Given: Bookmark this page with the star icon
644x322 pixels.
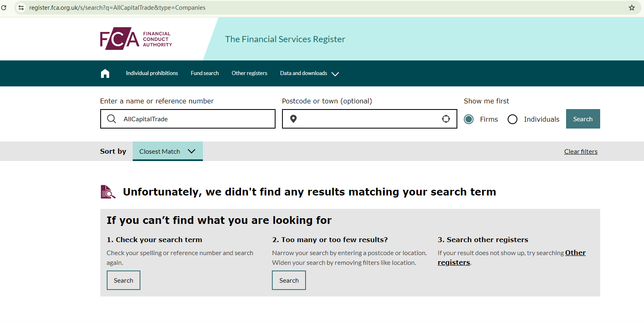Looking at the screenshot, I should 632,8.
